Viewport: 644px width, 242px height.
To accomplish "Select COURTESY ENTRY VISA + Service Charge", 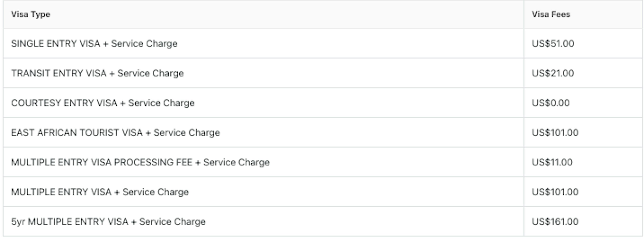I will (x=103, y=103).
